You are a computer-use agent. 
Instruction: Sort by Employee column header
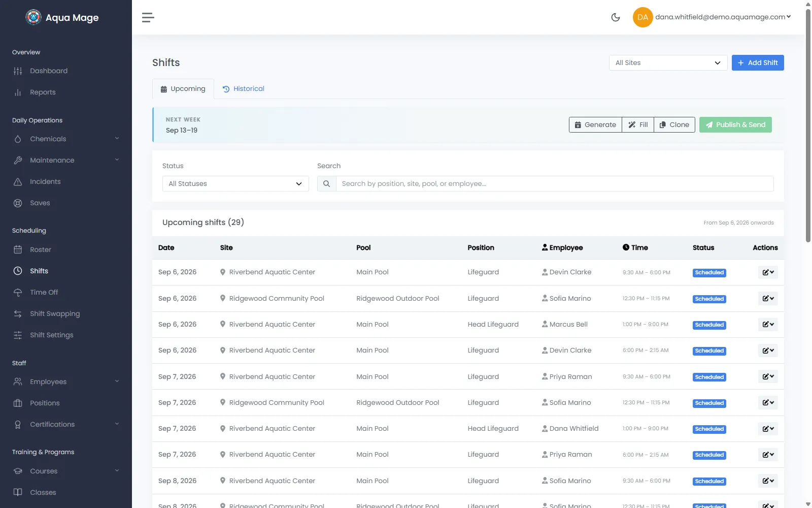click(x=562, y=248)
